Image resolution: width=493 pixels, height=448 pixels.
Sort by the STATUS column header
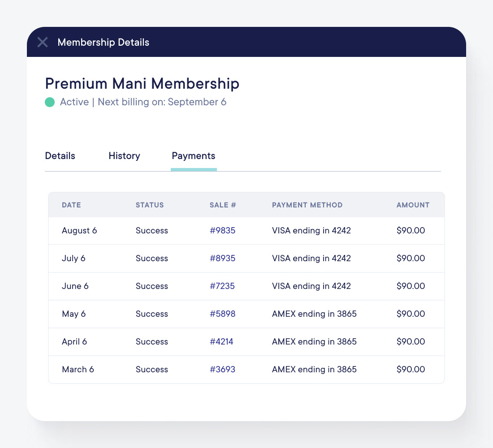[x=150, y=205]
